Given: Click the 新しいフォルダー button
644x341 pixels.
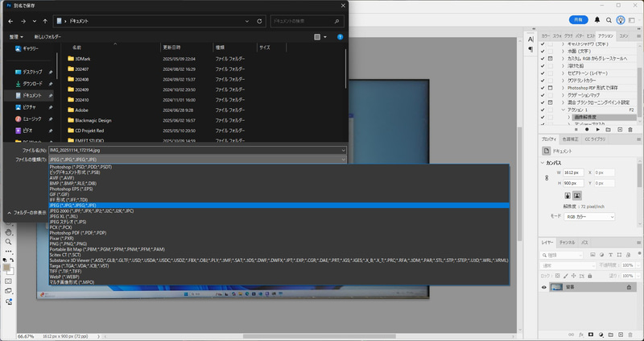Looking at the screenshot, I should pyautogui.click(x=47, y=37).
